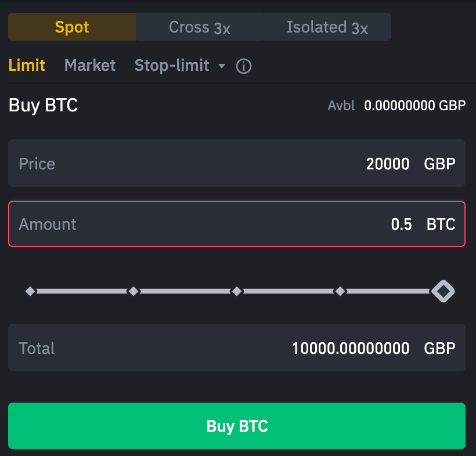Click the green Buy BTC button
This screenshot has height=456, width=476.
237,426
